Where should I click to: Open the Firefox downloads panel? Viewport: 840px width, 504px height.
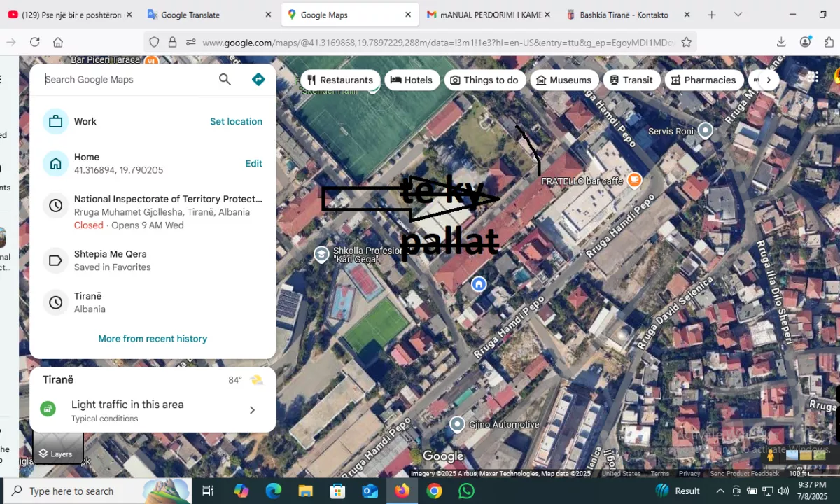coord(781,43)
